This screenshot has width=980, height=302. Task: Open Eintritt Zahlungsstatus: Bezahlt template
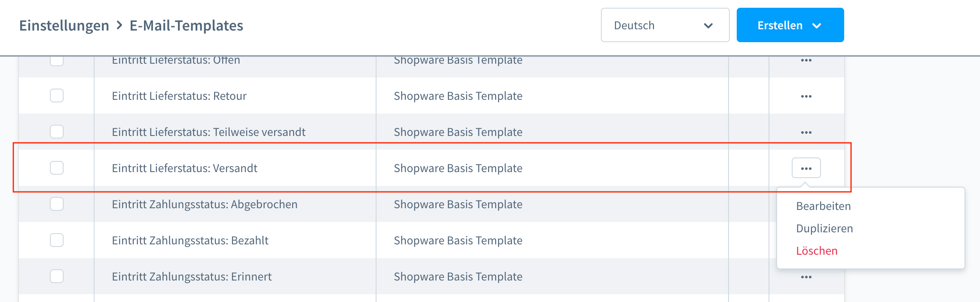tap(190, 240)
